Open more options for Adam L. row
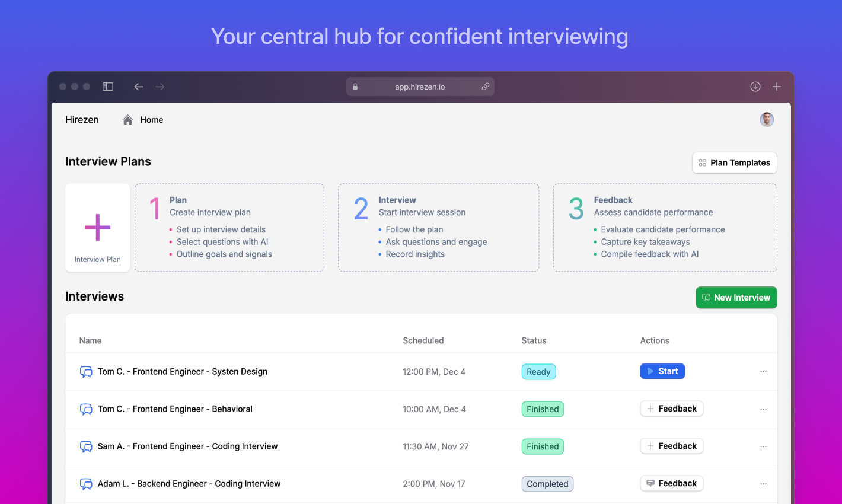Image resolution: width=842 pixels, height=504 pixels. pyautogui.click(x=763, y=484)
